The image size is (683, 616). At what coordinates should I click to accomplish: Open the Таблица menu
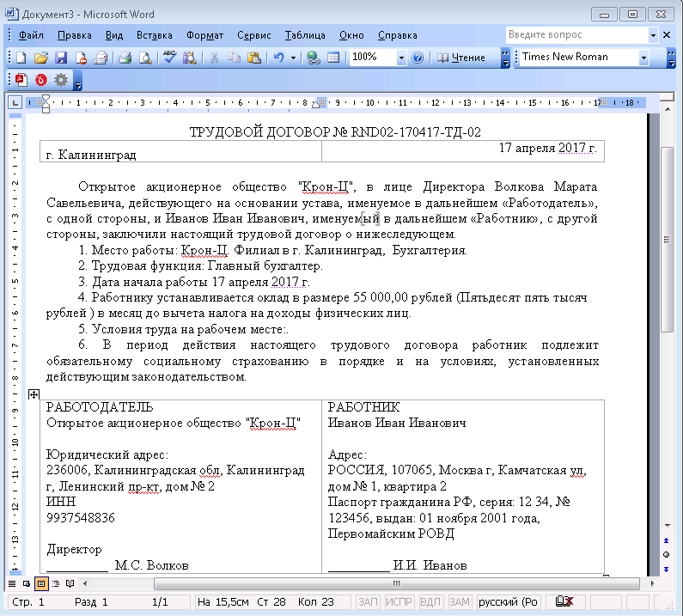coord(305,35)
